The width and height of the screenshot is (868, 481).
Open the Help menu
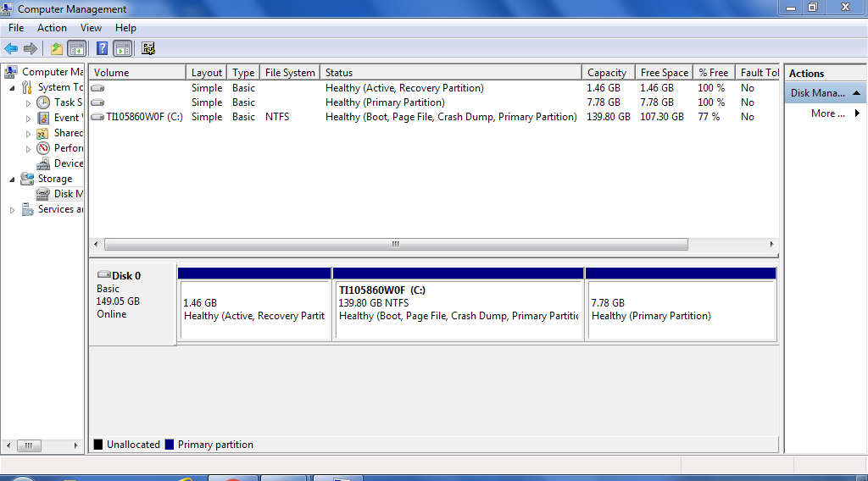[125, 28]
